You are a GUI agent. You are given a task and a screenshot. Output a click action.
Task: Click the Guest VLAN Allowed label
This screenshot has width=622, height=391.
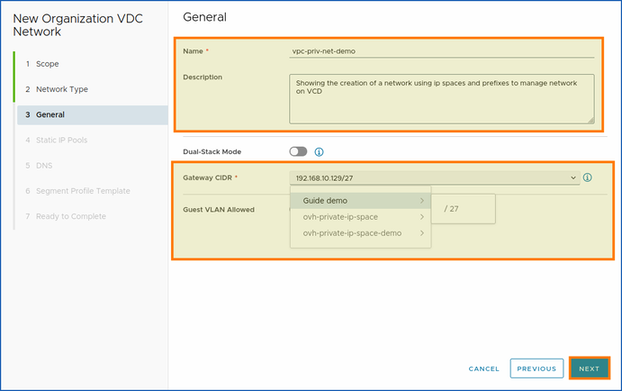coord(219,210)
